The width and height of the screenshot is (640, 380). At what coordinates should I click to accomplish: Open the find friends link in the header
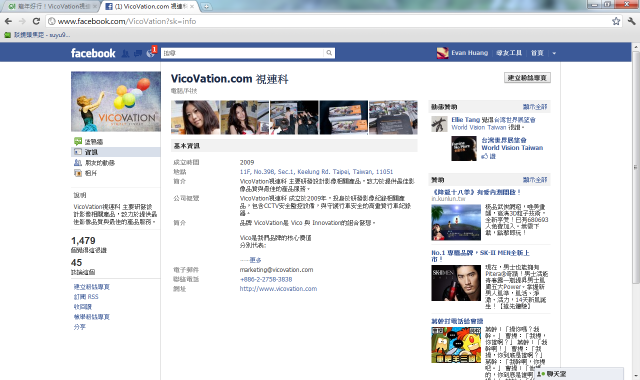pyautogui.click(x=509, y=53)
